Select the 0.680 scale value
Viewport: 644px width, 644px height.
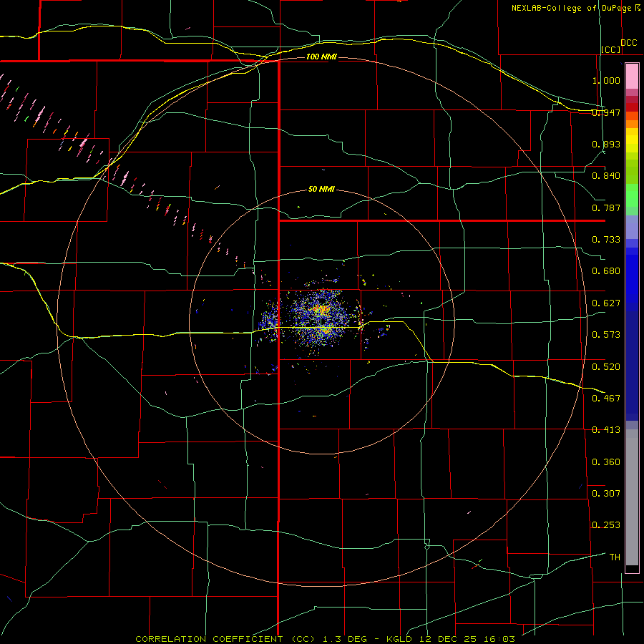[606, 271]
